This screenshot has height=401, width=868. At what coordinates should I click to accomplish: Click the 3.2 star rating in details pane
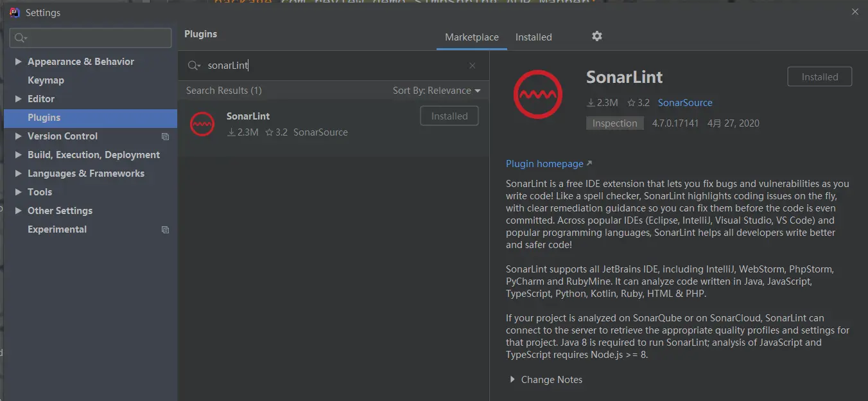[639, 103]
